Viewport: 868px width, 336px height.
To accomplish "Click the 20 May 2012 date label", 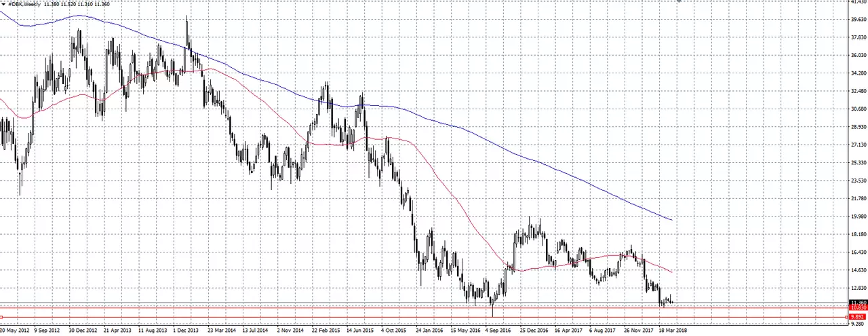I will (x=15, y=331).
